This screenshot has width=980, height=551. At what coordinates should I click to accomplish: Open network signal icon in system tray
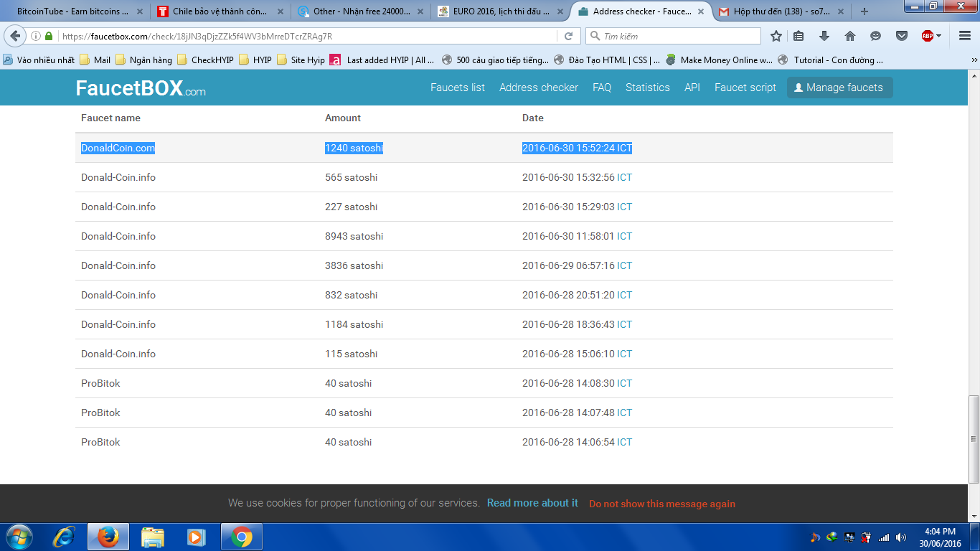point(884,537)
